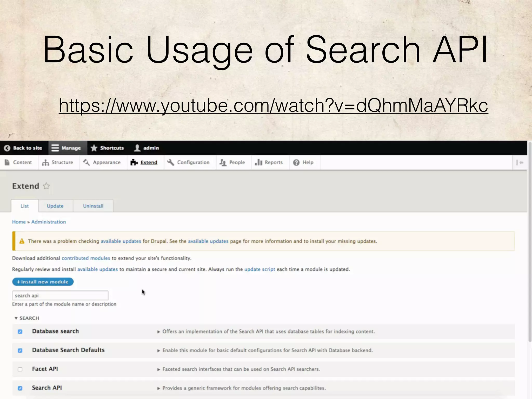Follow the Administration breadcrumb link
532x399 pixels.
pyautogui.click(x=49, y=222)
